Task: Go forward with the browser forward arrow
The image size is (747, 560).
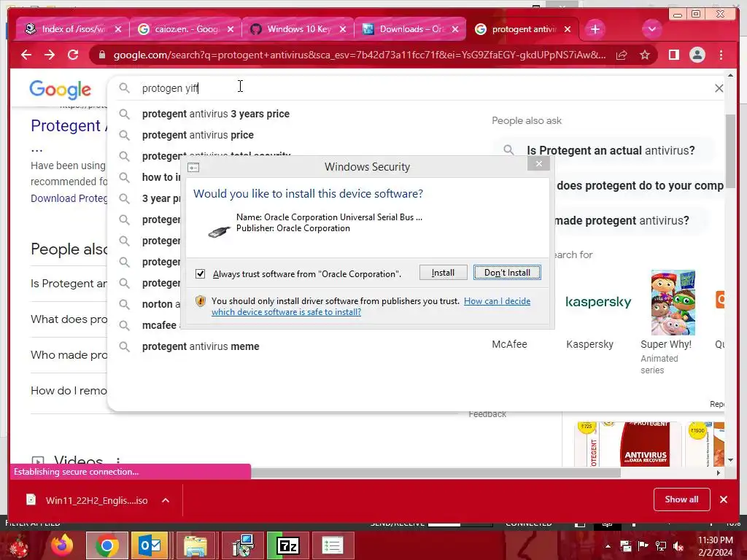Action: [x=50, y=55]
